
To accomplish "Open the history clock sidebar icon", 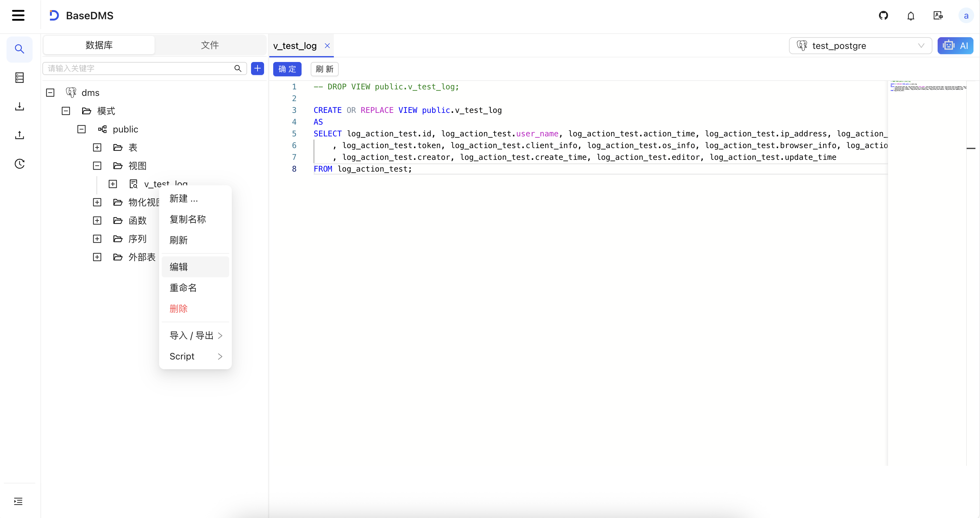I will click(20, 164).
